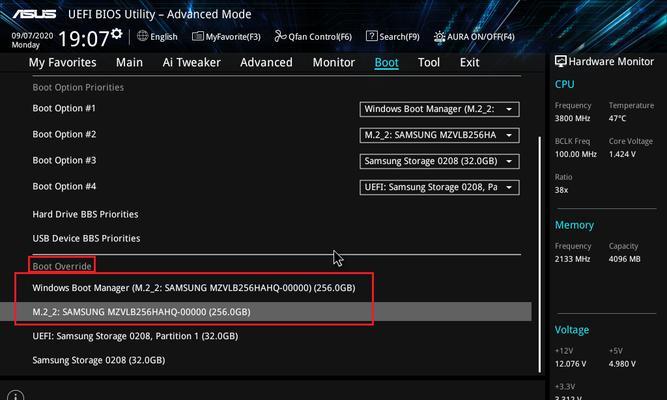This screenshot has width=667, height=400.
Task: Click the CPU frequency value 3800 MHz
Action: click(573, 118)
